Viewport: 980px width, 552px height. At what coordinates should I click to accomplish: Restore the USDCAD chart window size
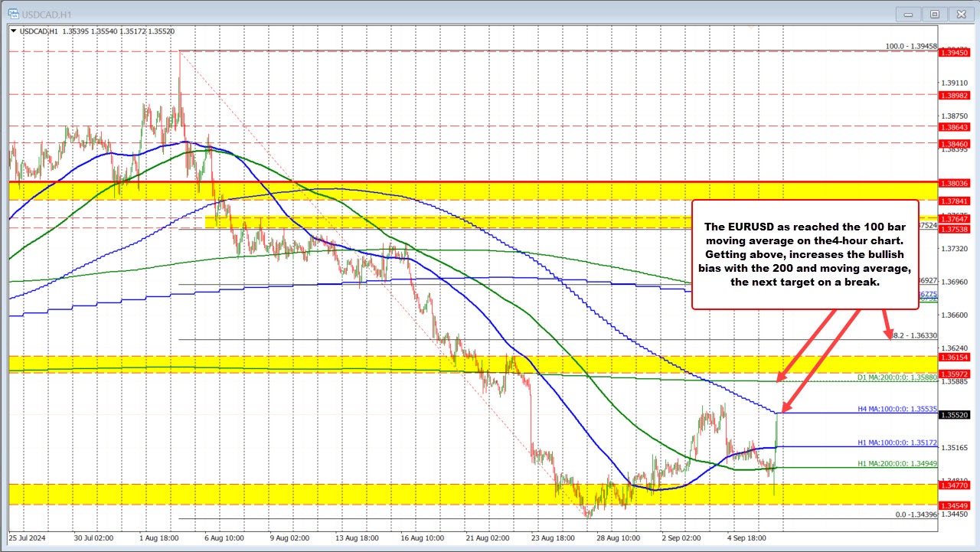935,14
